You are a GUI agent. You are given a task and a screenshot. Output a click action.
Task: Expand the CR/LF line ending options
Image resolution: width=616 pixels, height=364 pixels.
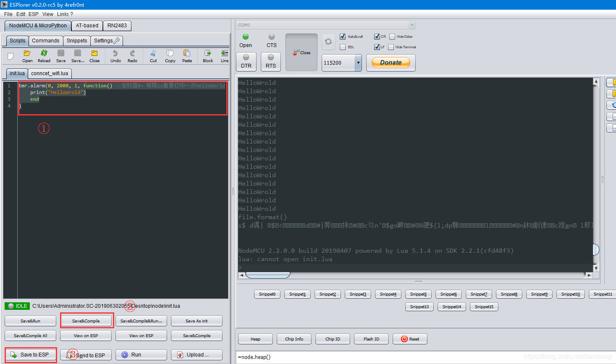point(377,37)
